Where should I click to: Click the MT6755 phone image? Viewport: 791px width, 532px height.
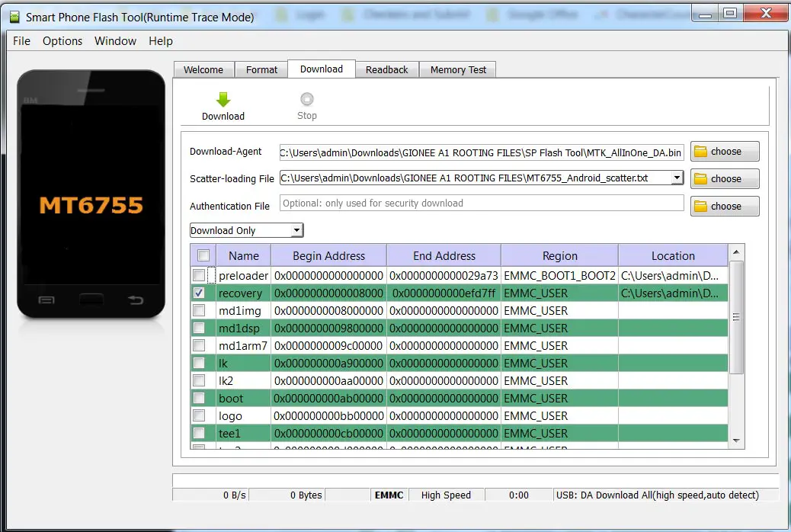(91, 194)
